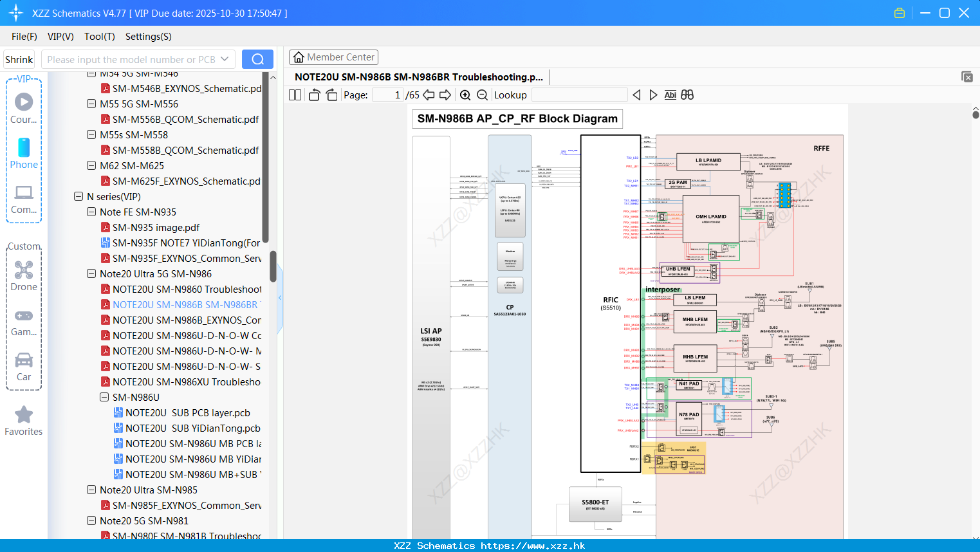Screen dimensions: 980x552
Task: Collapse the tree panel splitter handle
Action: tap(280, 298)
